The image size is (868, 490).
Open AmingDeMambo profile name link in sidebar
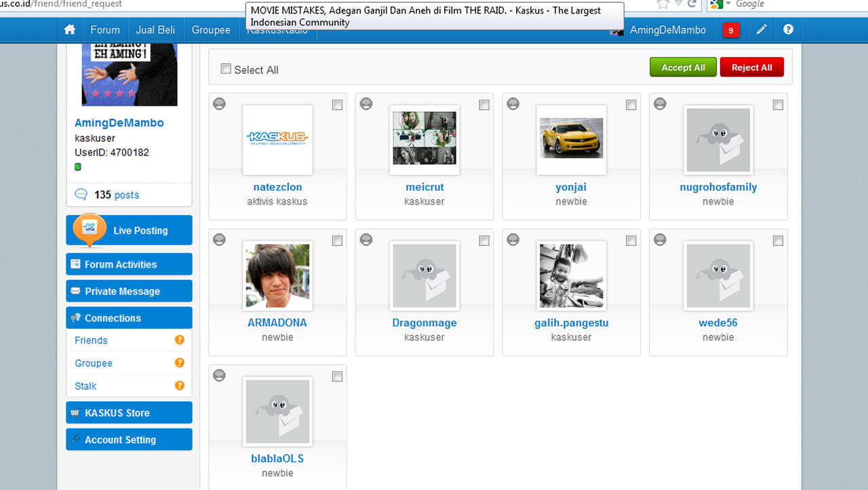[119, 123]
